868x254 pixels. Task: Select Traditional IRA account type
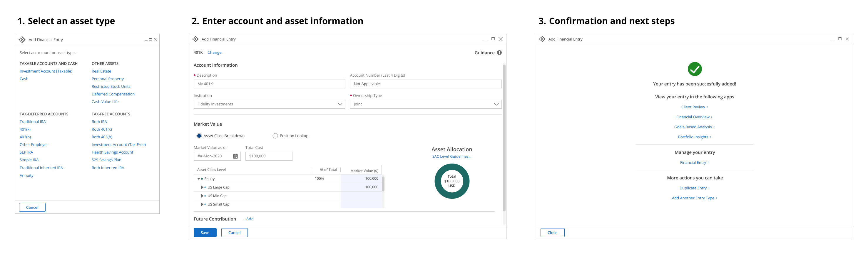coord(33,122)
